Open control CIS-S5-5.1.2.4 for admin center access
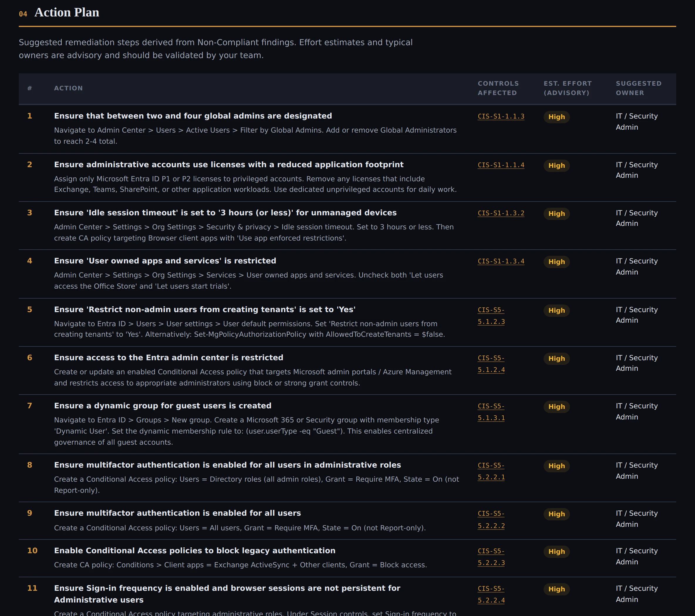This screenshot has height=616, width=695. point(491,364)
